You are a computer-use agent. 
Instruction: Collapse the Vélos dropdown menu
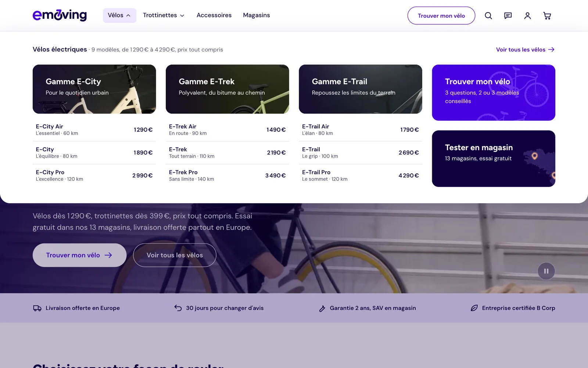(x=119, y=15)
